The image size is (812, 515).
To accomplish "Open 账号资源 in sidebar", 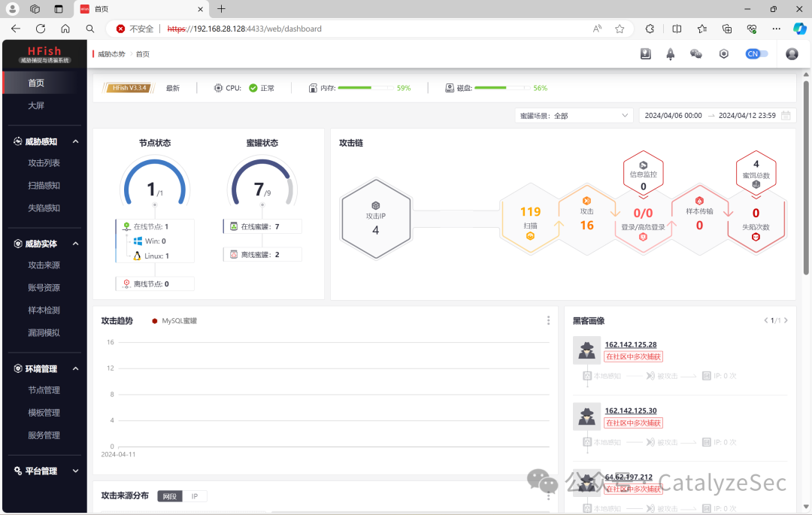I will click(44, 288).
